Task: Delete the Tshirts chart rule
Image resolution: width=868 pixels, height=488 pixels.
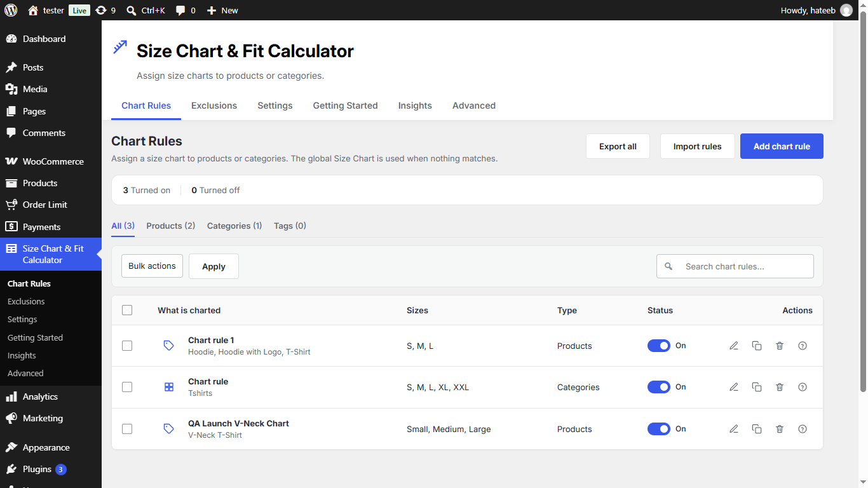Action: point(780,387)
